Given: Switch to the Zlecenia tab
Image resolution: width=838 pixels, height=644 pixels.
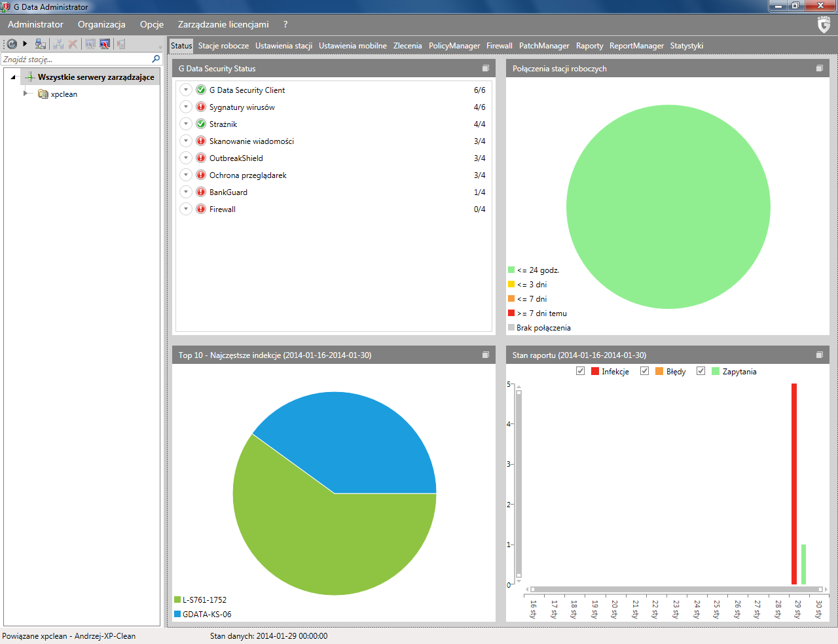Looking at the screenshot, I should (x=407, y=46).
